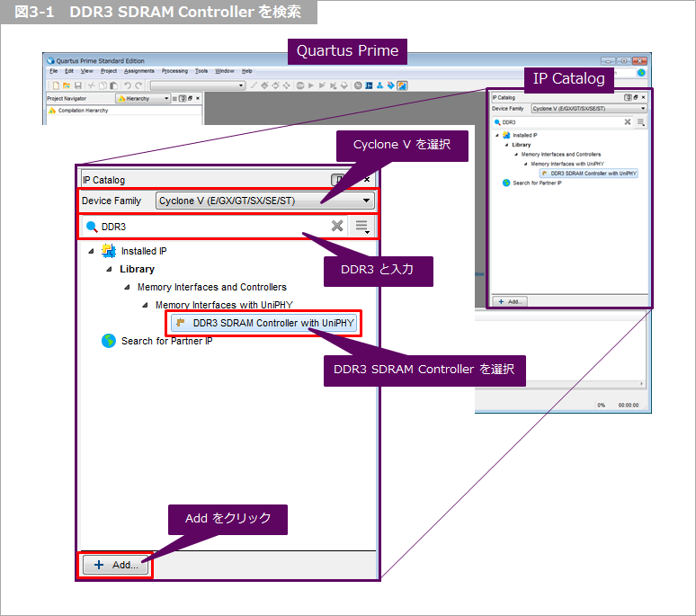Click the horizontal scrollbar right arrow near status bar
The image size is (696, 616).
(641, 384)
